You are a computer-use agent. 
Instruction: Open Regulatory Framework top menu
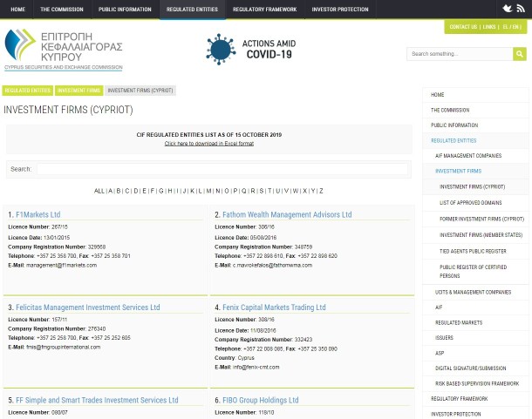coord(264,10)
